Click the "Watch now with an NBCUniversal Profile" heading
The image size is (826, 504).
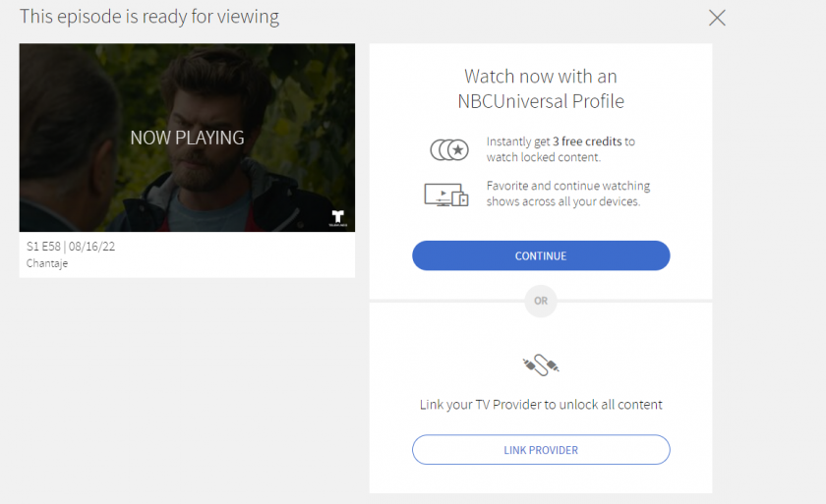coord(541,77)
